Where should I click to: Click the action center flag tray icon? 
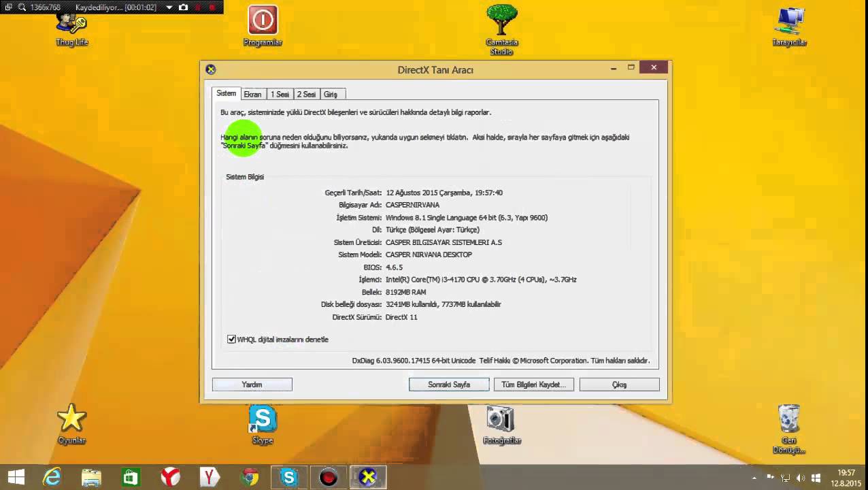[769, 478]
